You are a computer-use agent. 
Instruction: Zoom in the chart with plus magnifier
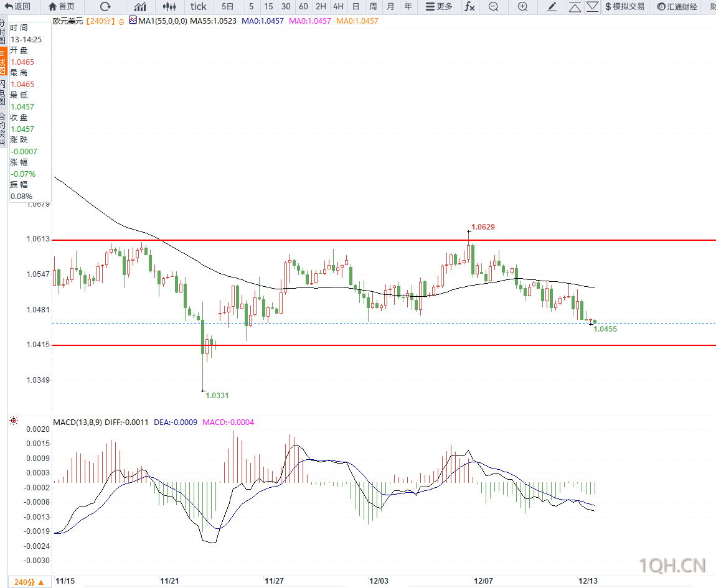click(523, 7)
